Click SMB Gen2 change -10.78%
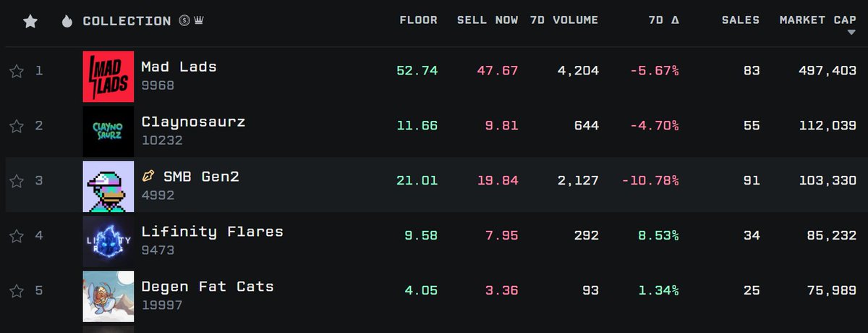Image resolution: width=868 pixels, height=333 pixels. (x=650, y=180)
